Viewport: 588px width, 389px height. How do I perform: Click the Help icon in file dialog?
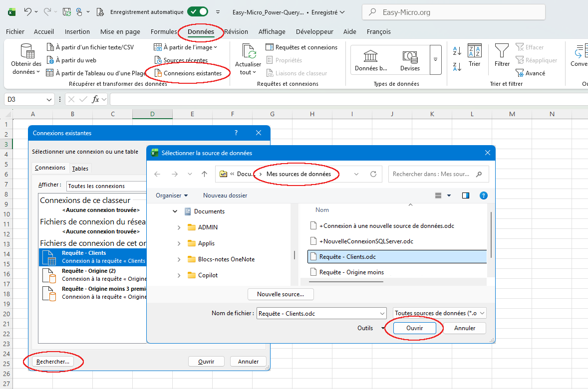[483, 195]
